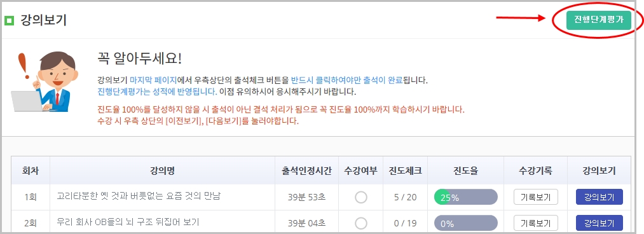Click the green square icon beside 강의보기 title
The height and width of the screenshot is (234, 644).
click(x=9, y=20)
